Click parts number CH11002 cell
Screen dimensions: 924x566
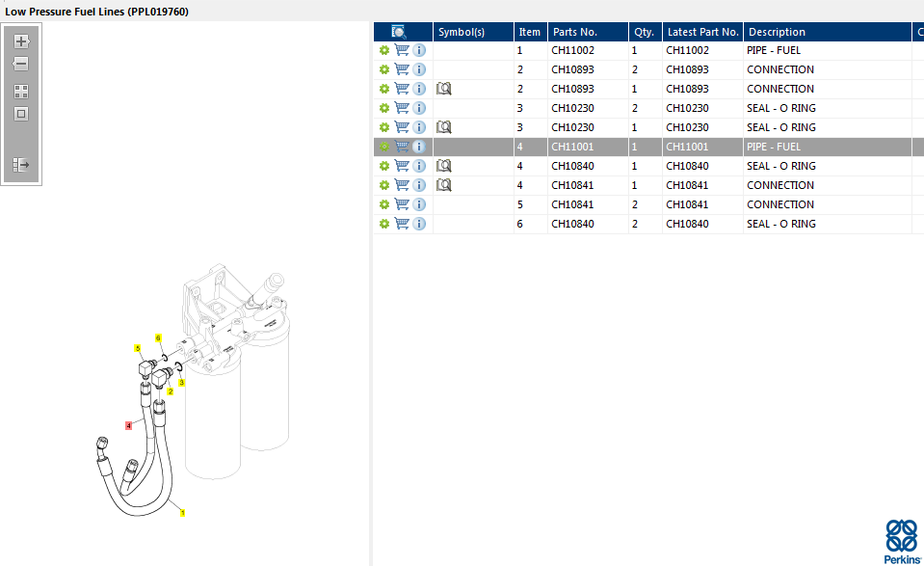click(x=572, y=50)
